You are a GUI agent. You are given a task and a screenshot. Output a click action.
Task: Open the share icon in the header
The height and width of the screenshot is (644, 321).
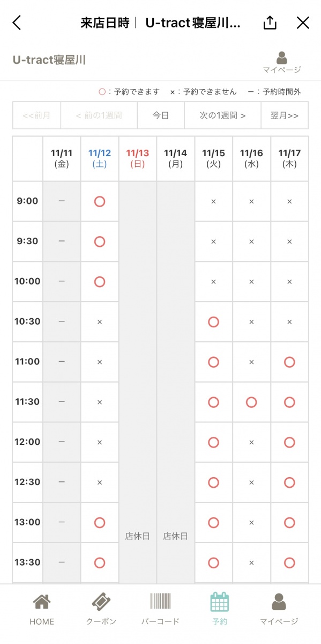270,22
